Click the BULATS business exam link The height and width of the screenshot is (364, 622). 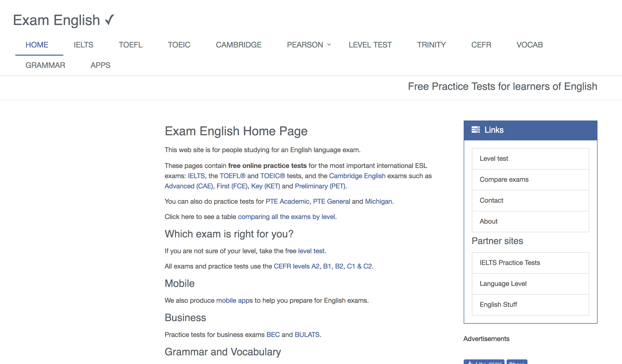[307, 335]
